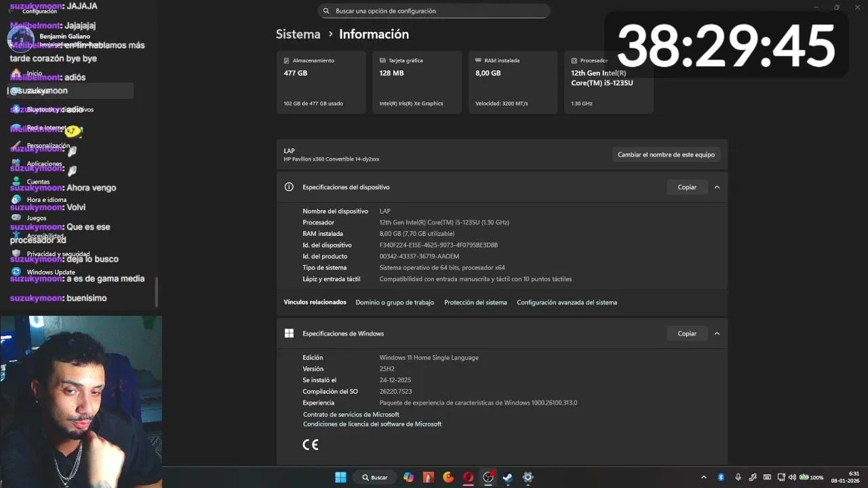This screenshot has height=488, width=868.
Task: Collapse Especificaciones del dispositivo section chevron
Action: [x=717, y=187]
